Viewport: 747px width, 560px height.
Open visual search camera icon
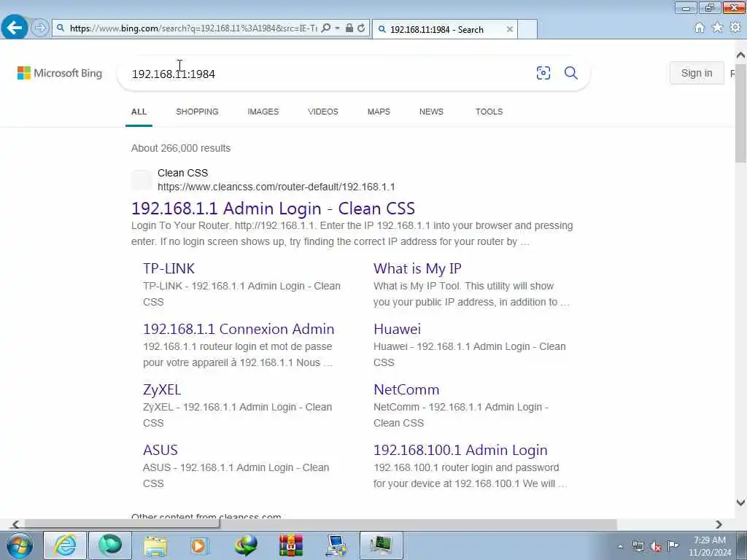(543, 73)
